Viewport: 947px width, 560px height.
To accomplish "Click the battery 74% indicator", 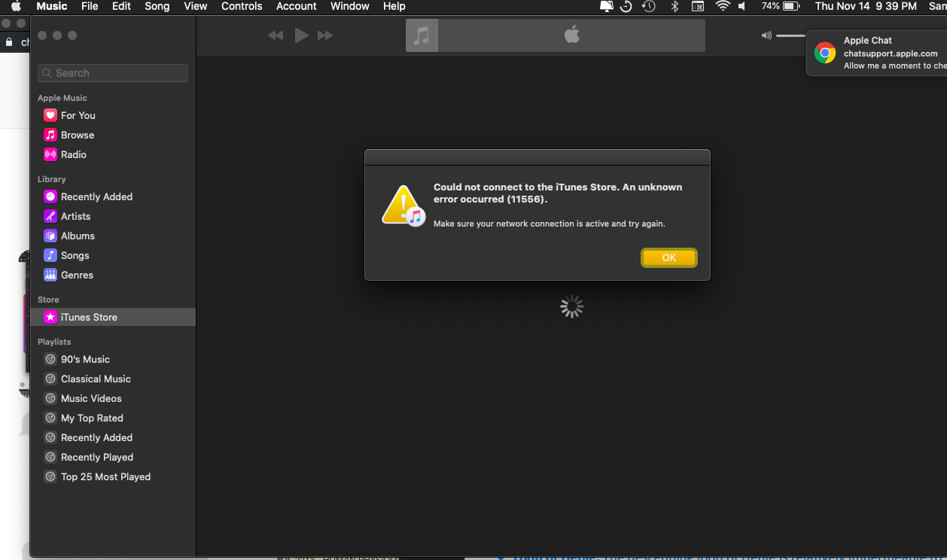I will click(780, 6).
